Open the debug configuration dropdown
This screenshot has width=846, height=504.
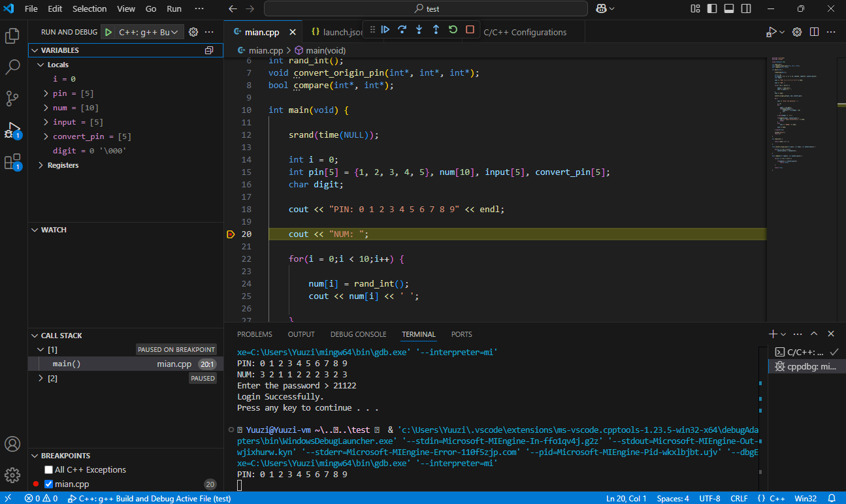click(x=149, y=32)
